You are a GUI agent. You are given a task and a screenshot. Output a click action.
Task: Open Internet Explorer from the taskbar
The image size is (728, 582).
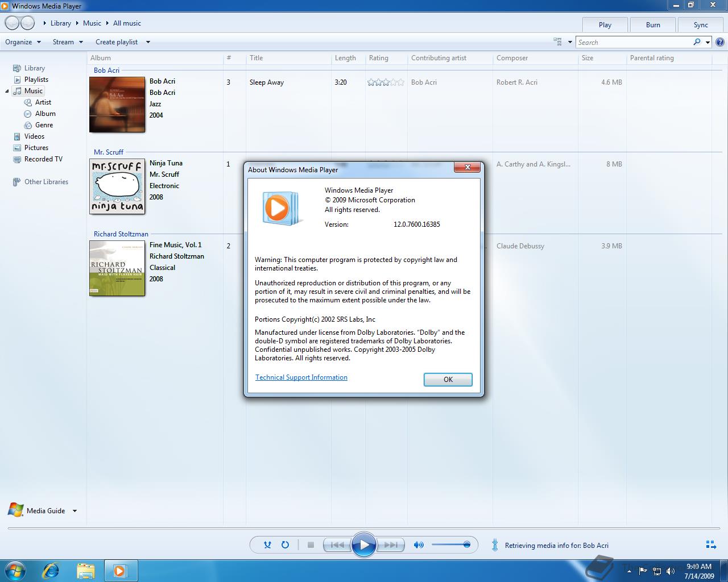click(51, 571)
